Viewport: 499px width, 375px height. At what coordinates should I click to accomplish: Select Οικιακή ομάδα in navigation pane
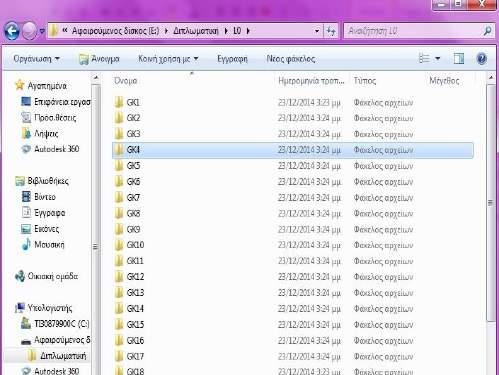click(x=46, y=276)
